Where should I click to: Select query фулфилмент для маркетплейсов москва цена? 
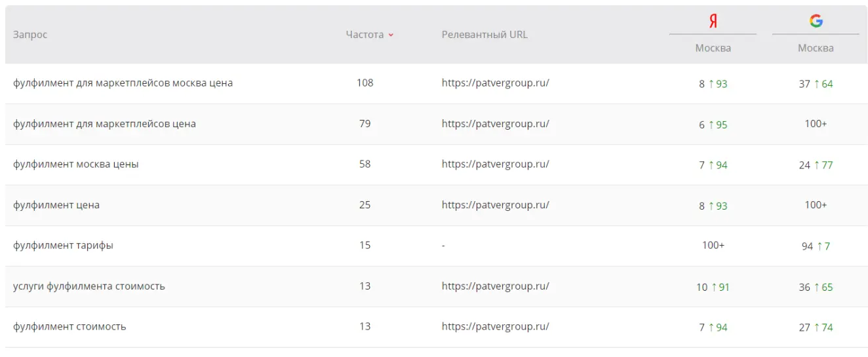[123, 83]
